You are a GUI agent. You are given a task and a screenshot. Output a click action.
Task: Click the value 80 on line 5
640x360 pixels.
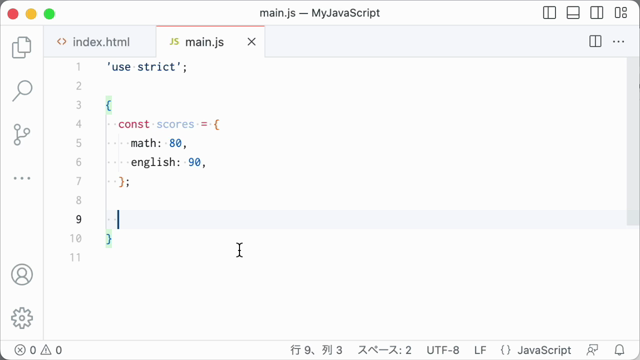pyautogui.click(x=175, y=143)
